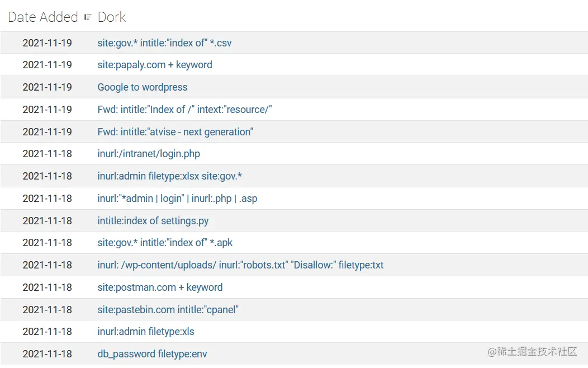588x368 pixels.
Task: Open the Fwd 'Index of /' resource dork
Action: coord(184,110)
